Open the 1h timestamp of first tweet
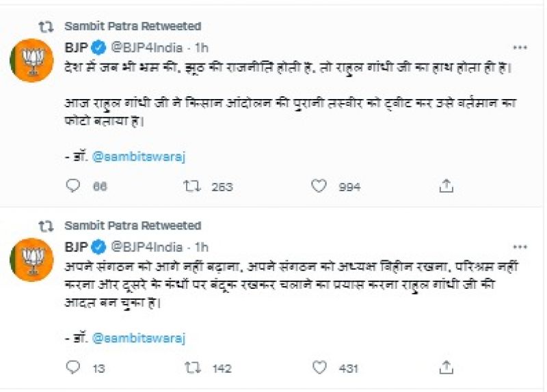The image size is (547, 392). 202,48
